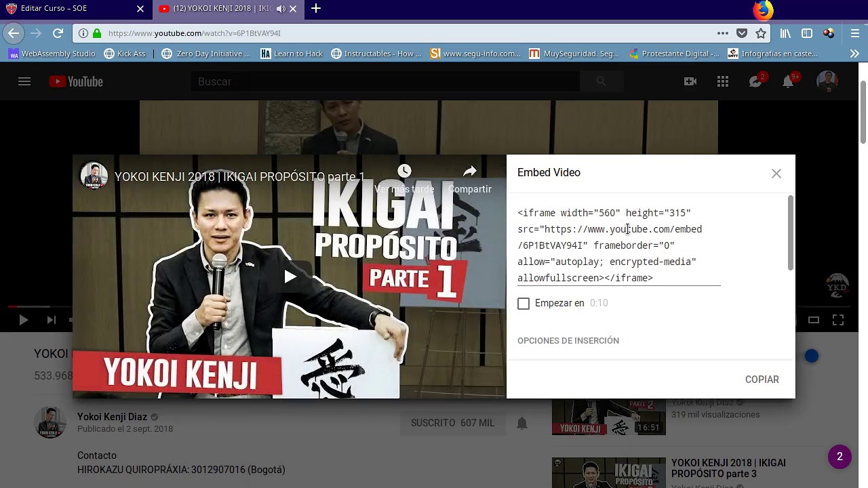
Task: Click the embed dialog scrollbar
Action: click(x=791, y=233)
